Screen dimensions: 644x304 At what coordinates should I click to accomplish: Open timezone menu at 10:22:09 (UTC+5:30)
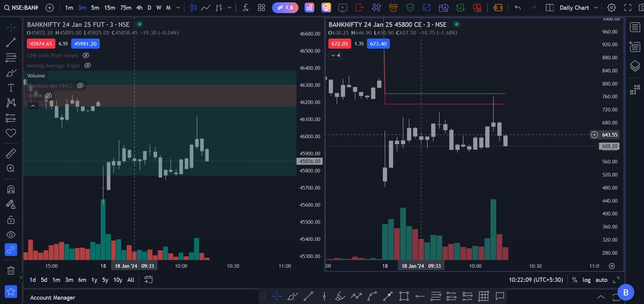coord(536,280)
